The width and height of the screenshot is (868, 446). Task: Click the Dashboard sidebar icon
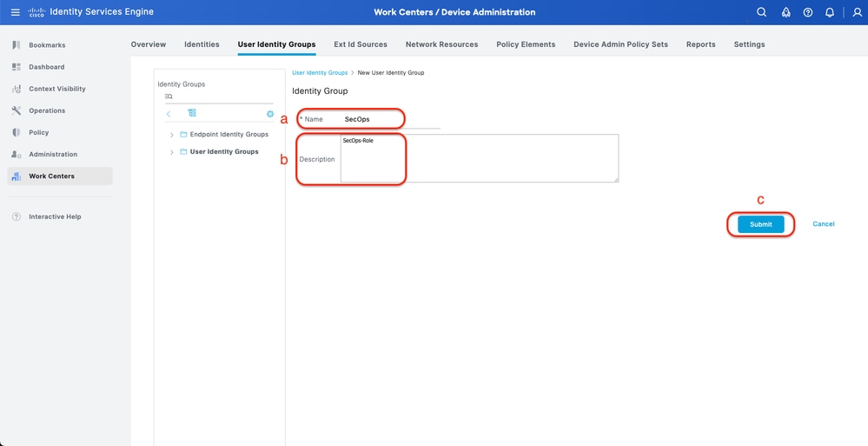click(x=16, y=66)
